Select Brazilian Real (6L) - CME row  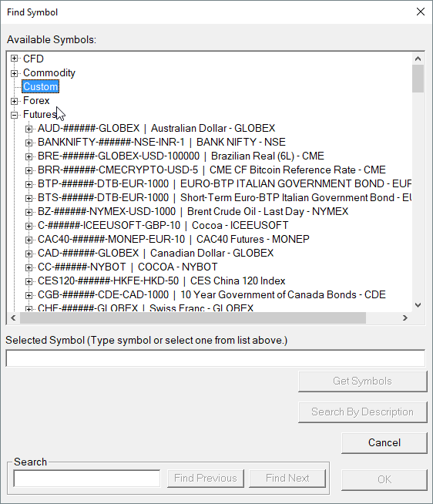pyautogui.click(x=180, y=156)
